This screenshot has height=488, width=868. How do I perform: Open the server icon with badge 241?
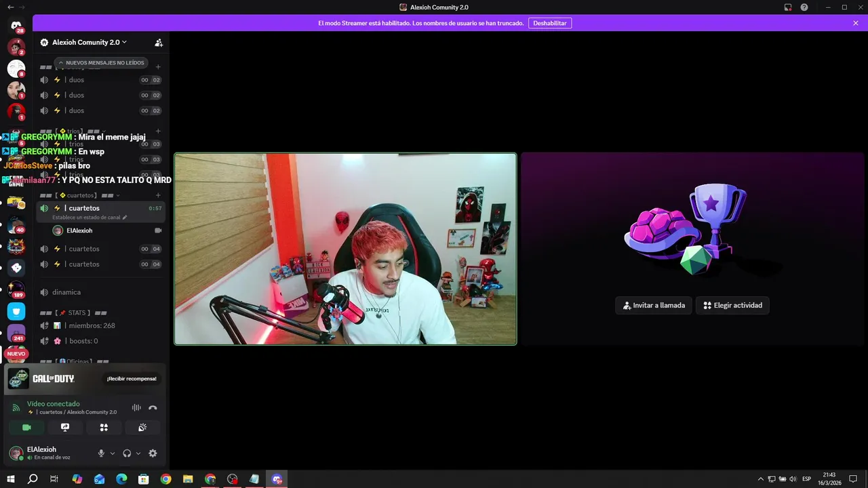pos(16,333)
